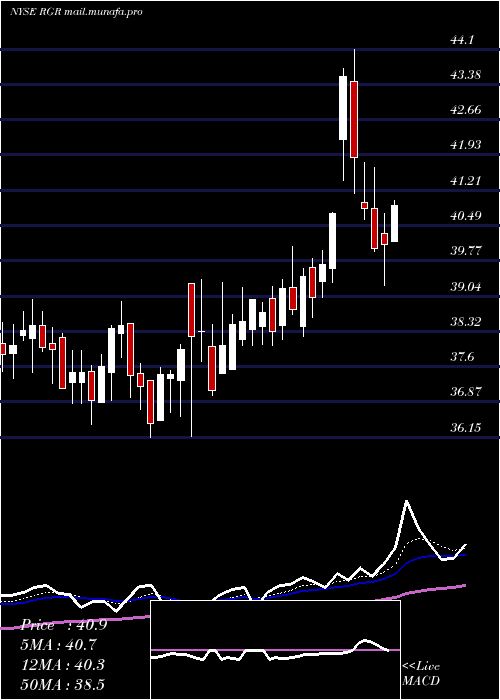Click the NYSE RGR mail.munafa.pro title text

pyautogui.click(x=76, y=12)
